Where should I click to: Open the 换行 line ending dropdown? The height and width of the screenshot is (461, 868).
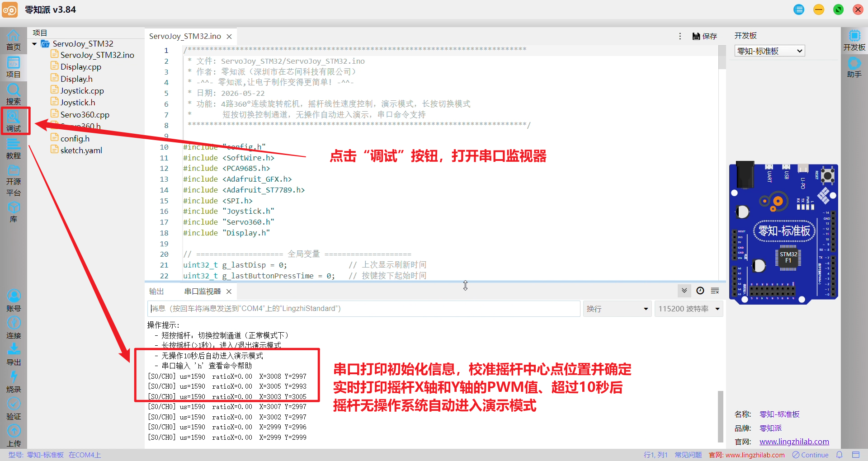tap(617, 309)
